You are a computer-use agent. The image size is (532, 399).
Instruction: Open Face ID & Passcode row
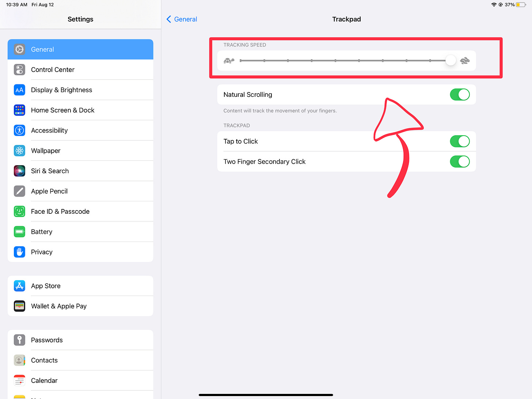(80, 212)
